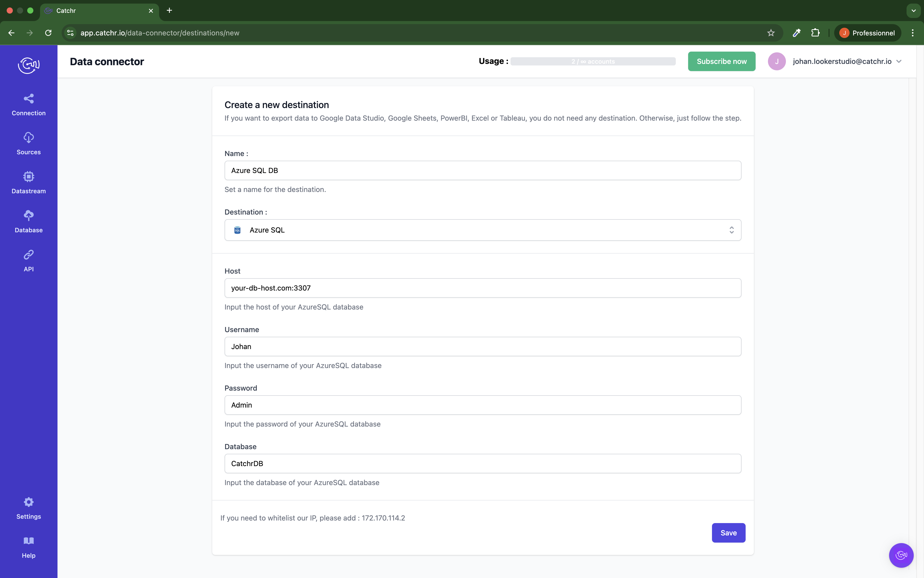Click the 'Destination :' field label
This screenshot has width=924, height=578.
coord(246,212)
